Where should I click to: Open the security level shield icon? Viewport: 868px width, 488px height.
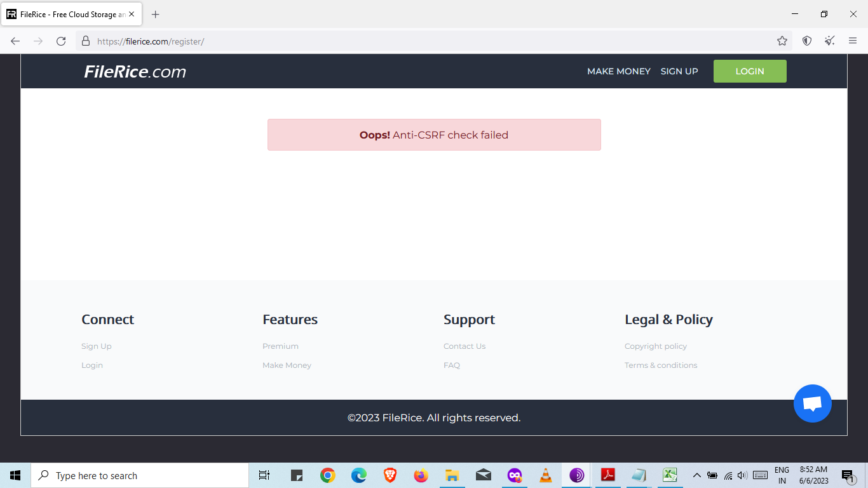pos(807,41)
